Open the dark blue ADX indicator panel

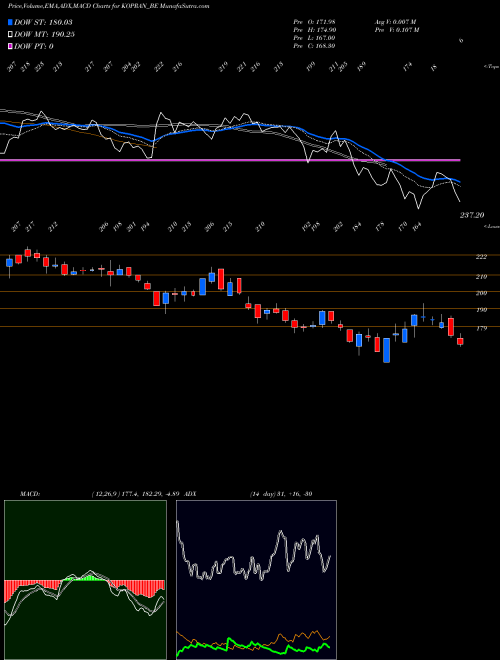pos(256,580)
